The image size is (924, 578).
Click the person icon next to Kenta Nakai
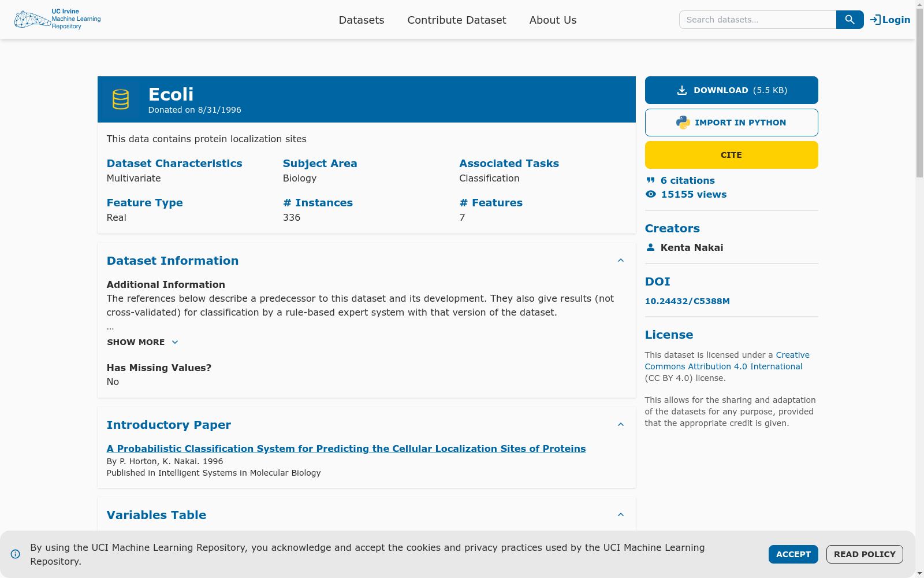click(x=650, y=247)
